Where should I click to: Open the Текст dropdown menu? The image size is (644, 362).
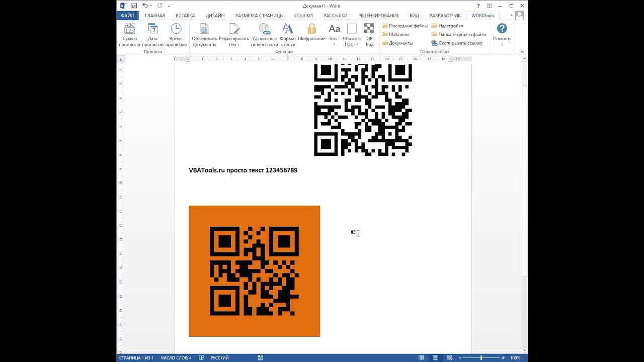coord(334,35)
